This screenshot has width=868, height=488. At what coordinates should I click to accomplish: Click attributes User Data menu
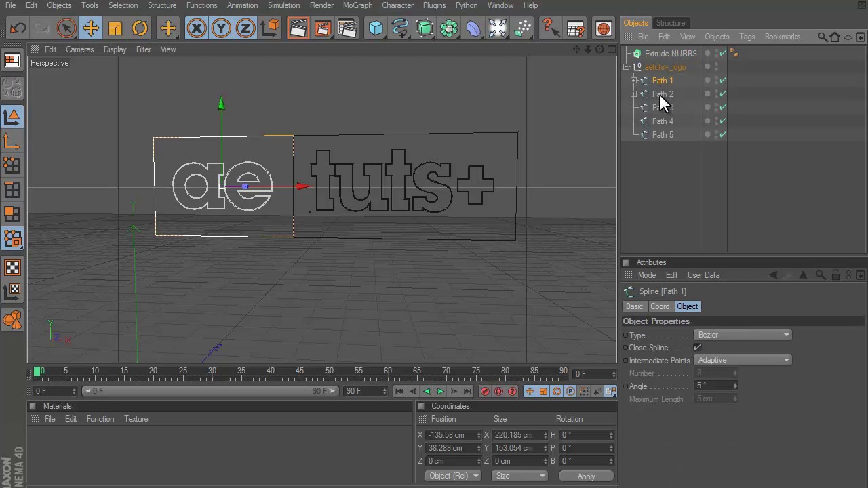point(703,275)
